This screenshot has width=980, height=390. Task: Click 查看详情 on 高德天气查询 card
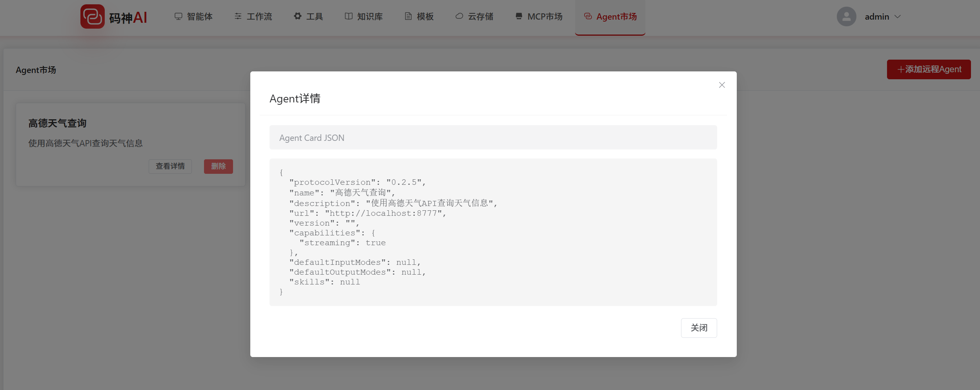pos(170,166)
